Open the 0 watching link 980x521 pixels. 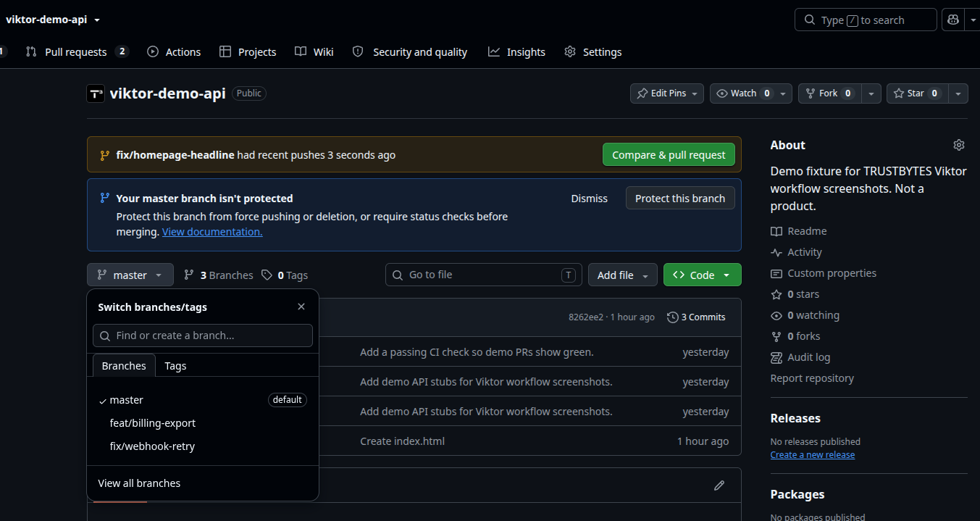coord(805,315)
